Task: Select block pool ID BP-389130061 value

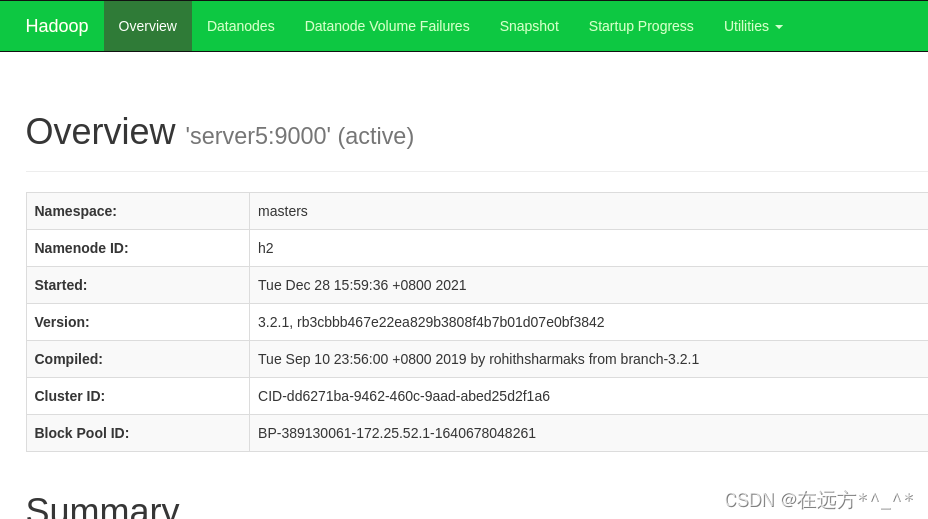Action: 397,433
